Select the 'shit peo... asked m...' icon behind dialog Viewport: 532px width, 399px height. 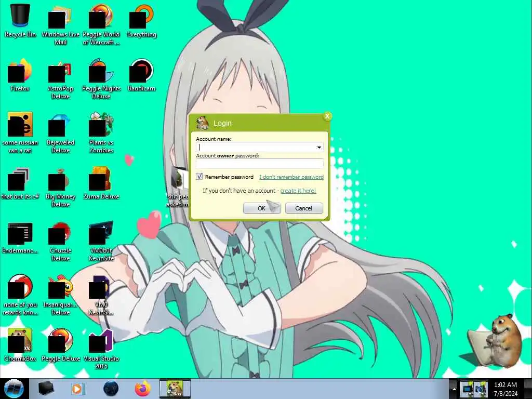(x=177, y=187)
